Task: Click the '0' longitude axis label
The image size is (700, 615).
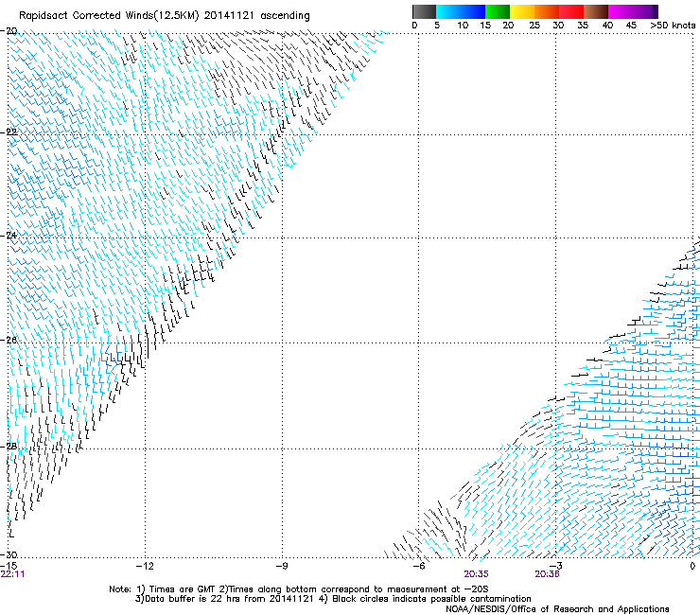Action: (x=692, y=566)
